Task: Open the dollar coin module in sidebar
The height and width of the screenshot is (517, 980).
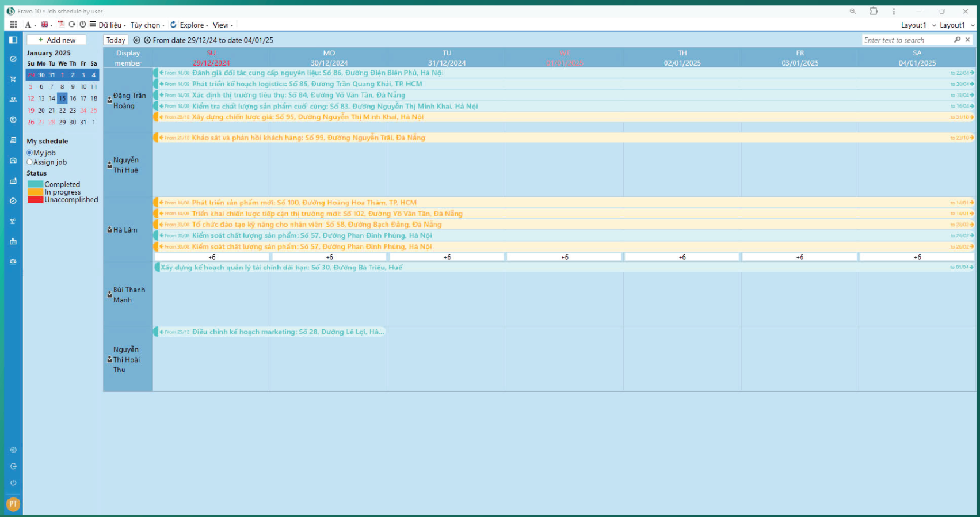Action: (13, 120)
